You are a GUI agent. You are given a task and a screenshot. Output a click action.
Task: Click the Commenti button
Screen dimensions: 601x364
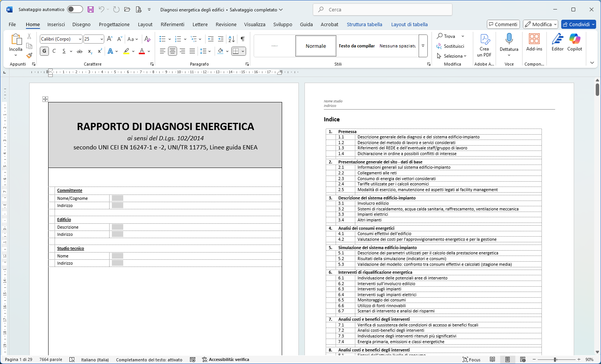(x=503, y=24)
